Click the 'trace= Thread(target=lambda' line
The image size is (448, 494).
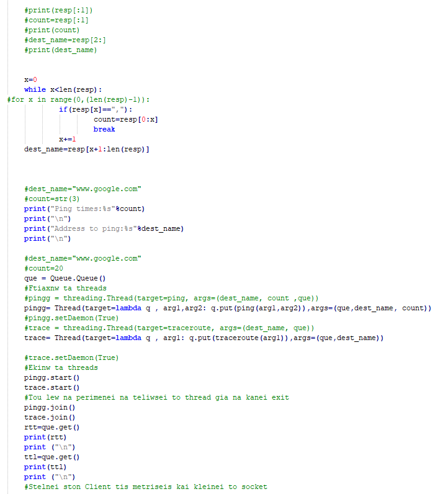tap(204, 338)
